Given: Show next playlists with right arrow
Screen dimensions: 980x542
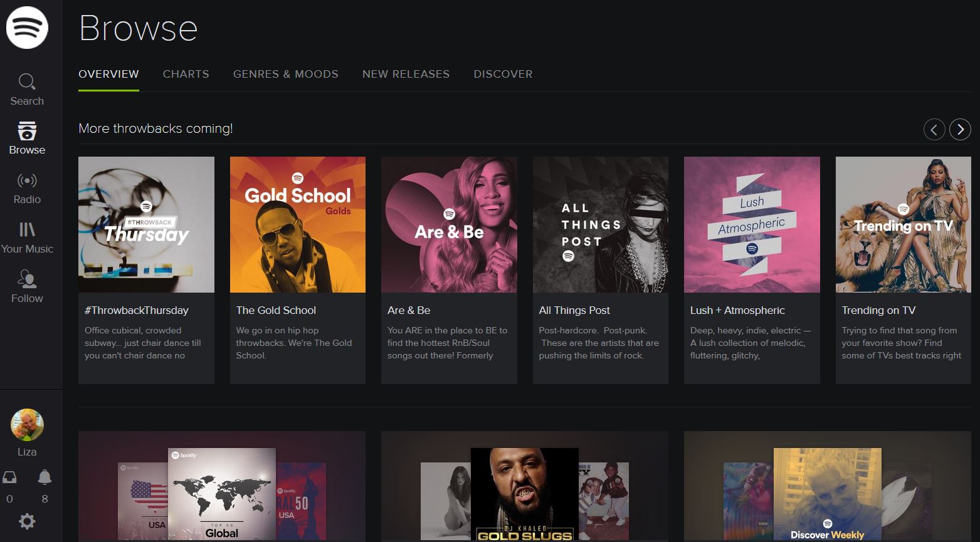Looking at the screenshot, I should [960, 130].
